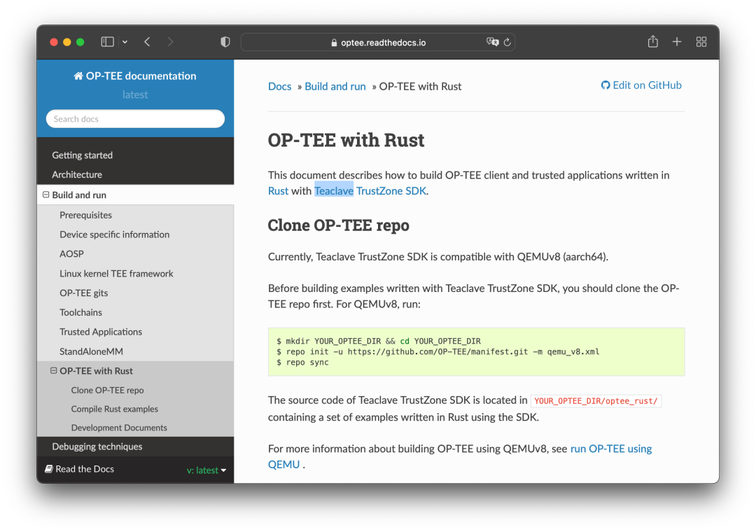Viewport: 756px width, 532px height.
Task: Click the Docs breadcrumb link
Action: 279,87
